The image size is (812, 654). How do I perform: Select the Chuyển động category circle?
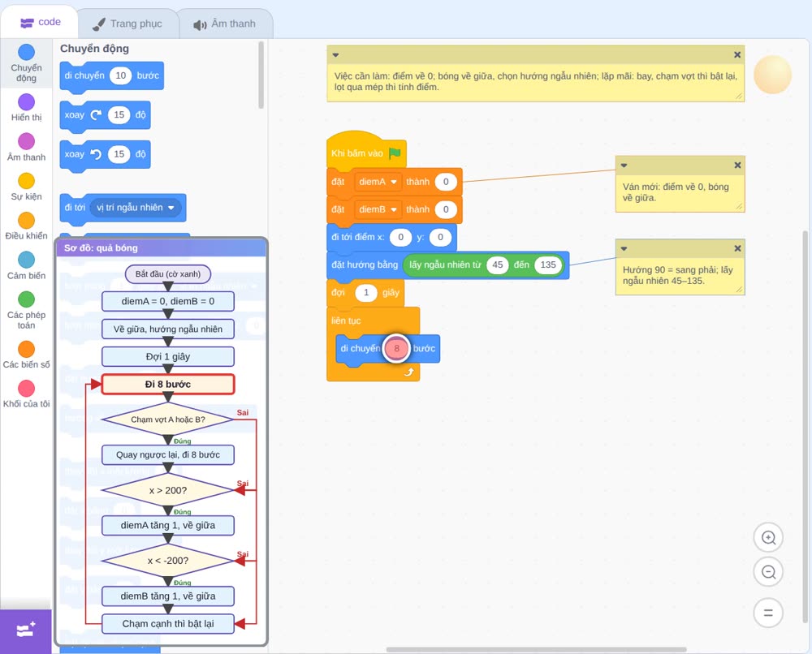(x=27, y=52)
